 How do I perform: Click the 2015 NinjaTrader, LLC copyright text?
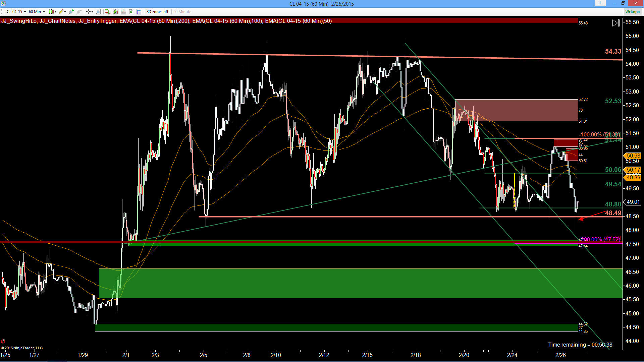pyautogui.click(x=22, y=348)
